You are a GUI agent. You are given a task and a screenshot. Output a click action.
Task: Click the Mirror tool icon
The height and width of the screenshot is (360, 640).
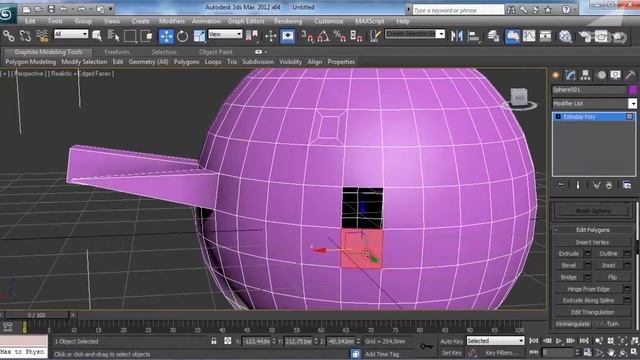457,36
